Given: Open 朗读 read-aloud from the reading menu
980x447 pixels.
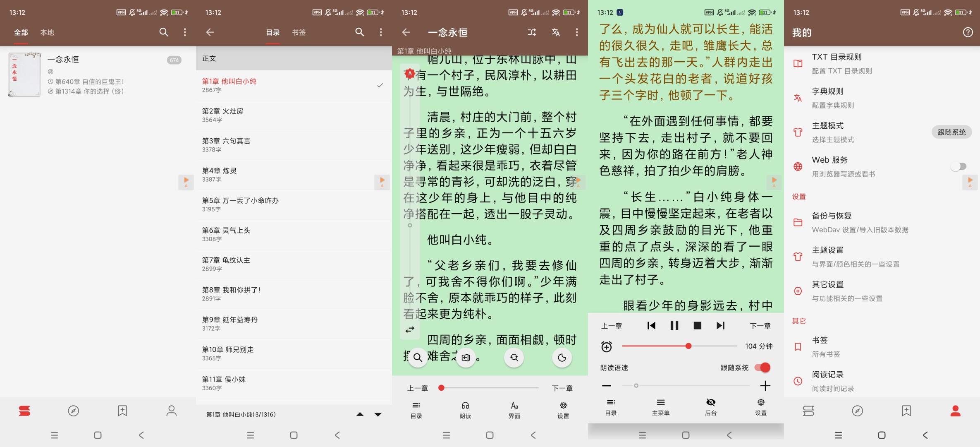Looking at the screenshot, I should [x=465, y=409].
